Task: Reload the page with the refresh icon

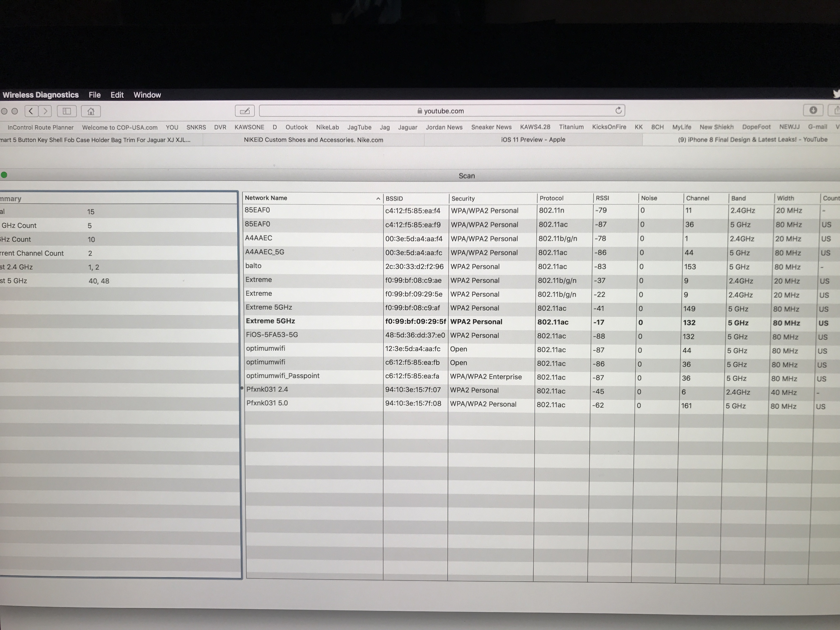Action: pyautogui.click(x=618, y=110)
